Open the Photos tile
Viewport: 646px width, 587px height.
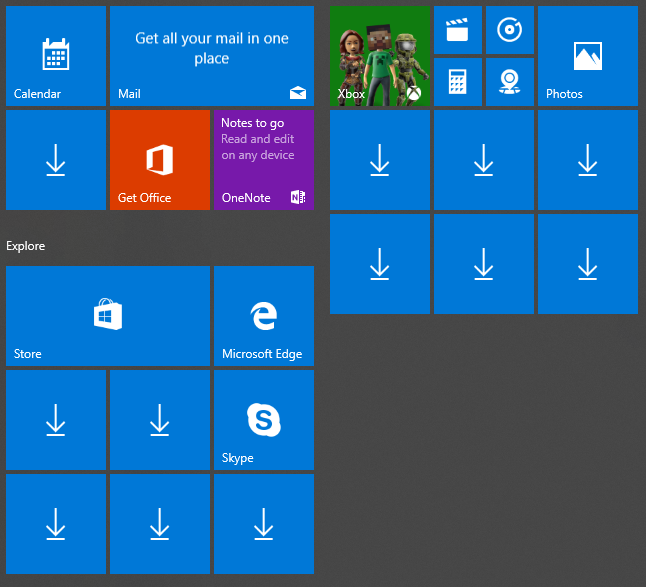coord(588,56)
